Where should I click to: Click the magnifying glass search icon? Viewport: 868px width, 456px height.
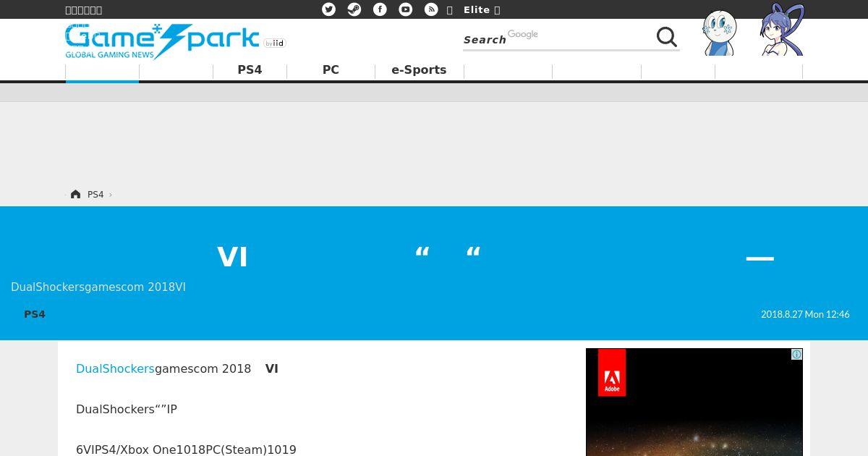pyautogui.click(x=666, y=37)
